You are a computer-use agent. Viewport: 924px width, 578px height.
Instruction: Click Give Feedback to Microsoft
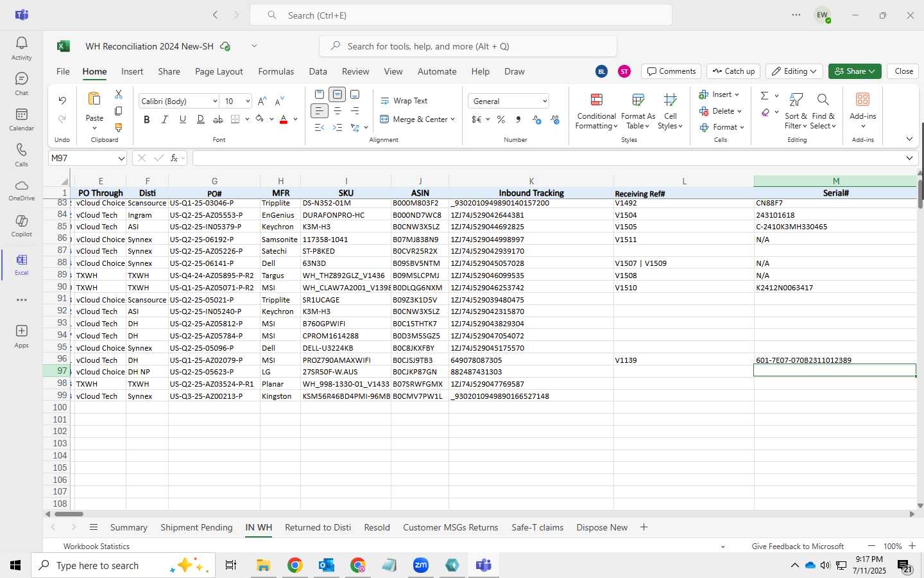point(798,547)
